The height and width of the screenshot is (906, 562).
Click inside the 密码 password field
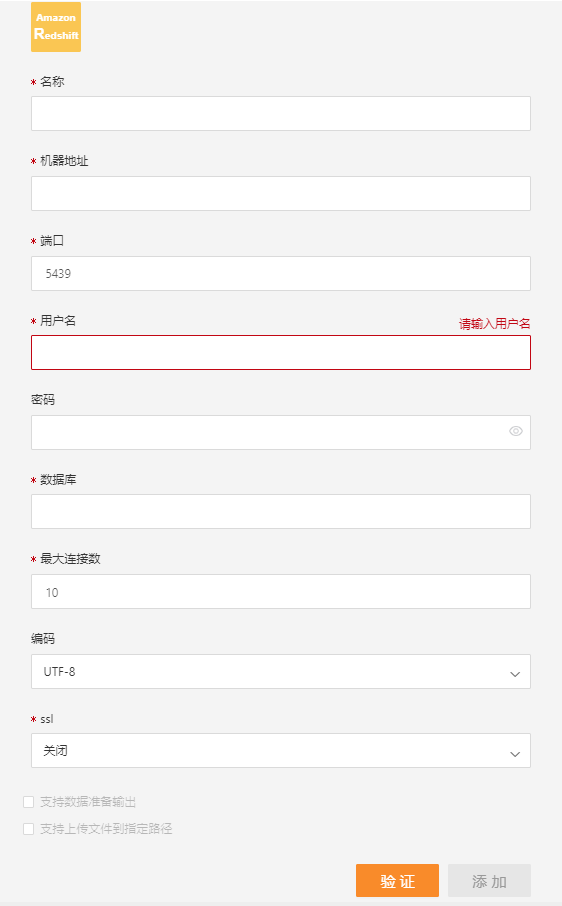pos(281,432)
